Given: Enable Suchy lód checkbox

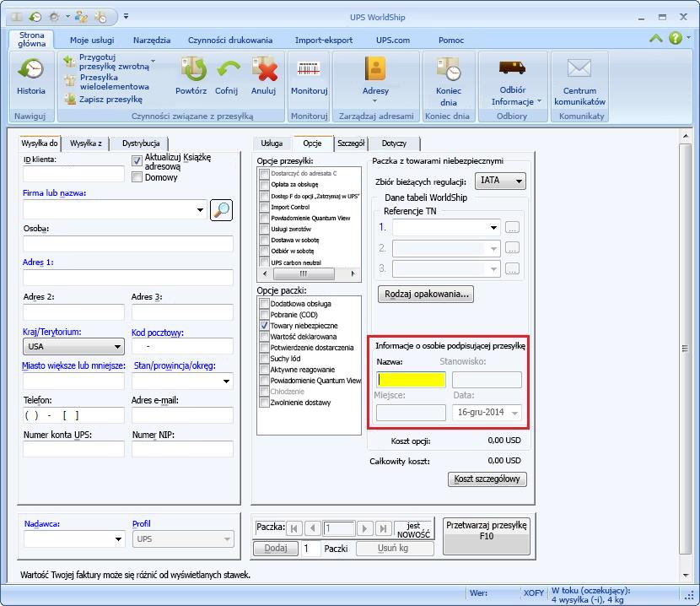Looking at the screenshot, I should (x=264, y=359).
